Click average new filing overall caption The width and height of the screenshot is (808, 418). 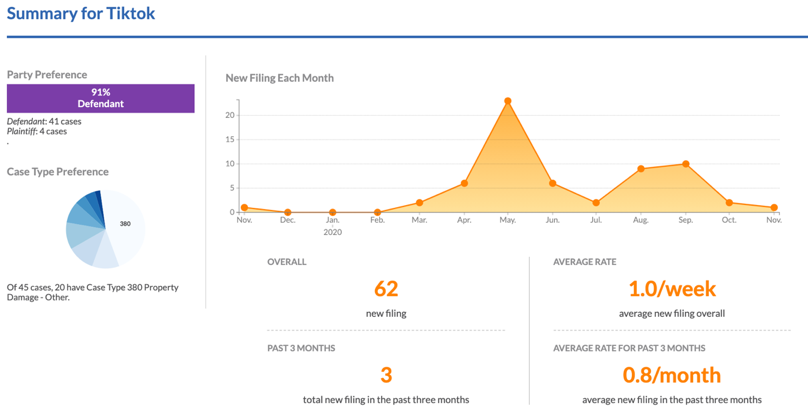tap(672, 313)
